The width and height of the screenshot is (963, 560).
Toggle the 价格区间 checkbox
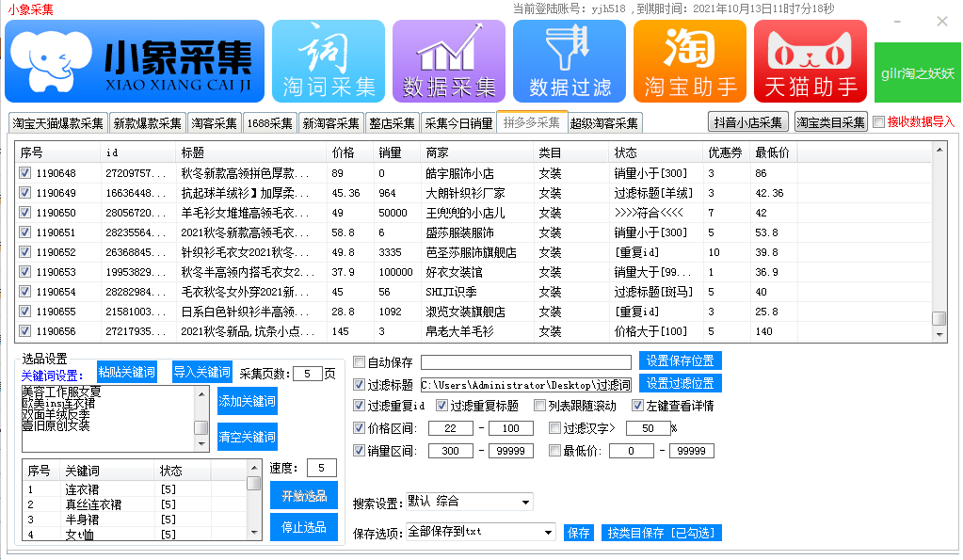point(360,428)
